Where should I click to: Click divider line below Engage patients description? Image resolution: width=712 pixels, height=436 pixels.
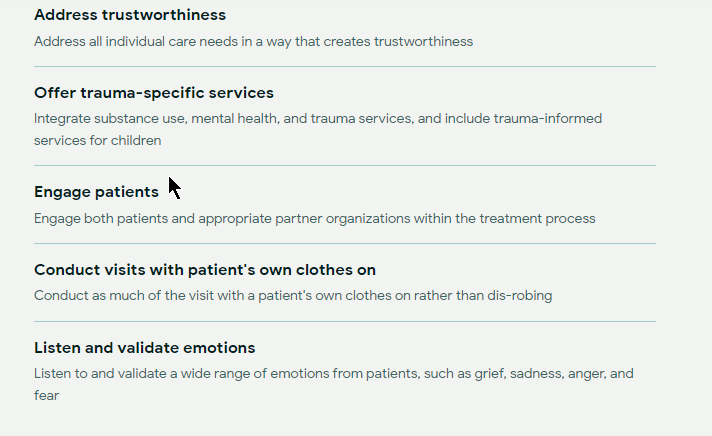[x=345, y=243]
